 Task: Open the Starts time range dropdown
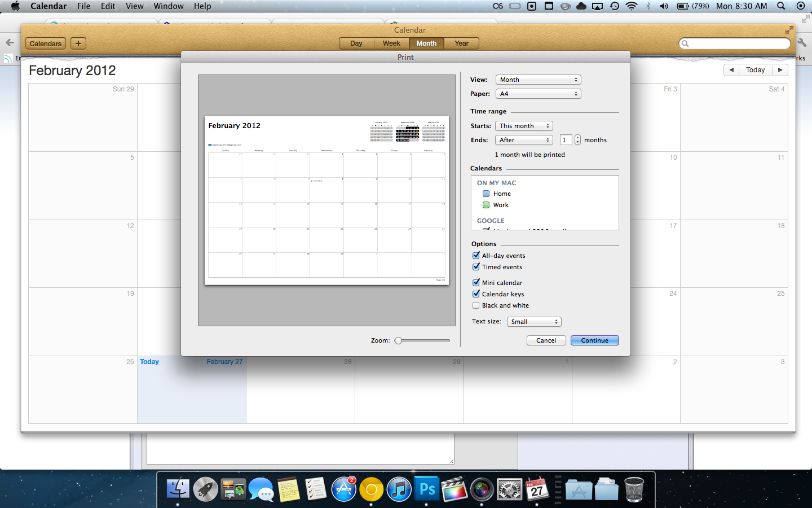click(x=523, y=125)
